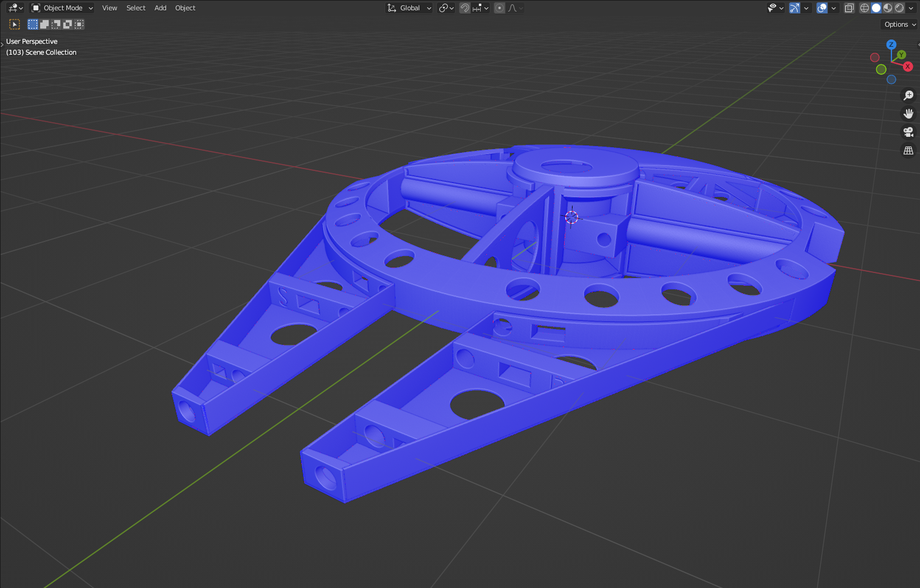Open the Object menu
920x588 pixels.
185,8
